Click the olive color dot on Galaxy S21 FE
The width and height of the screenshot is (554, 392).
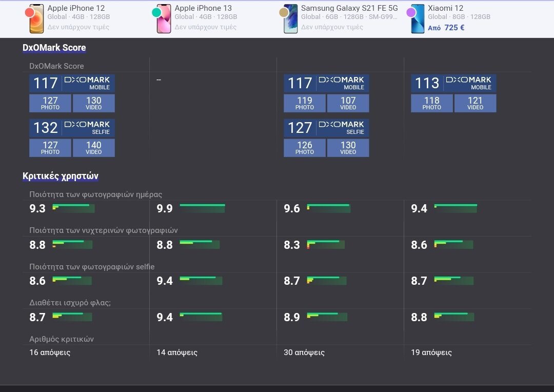pos(284,13)
